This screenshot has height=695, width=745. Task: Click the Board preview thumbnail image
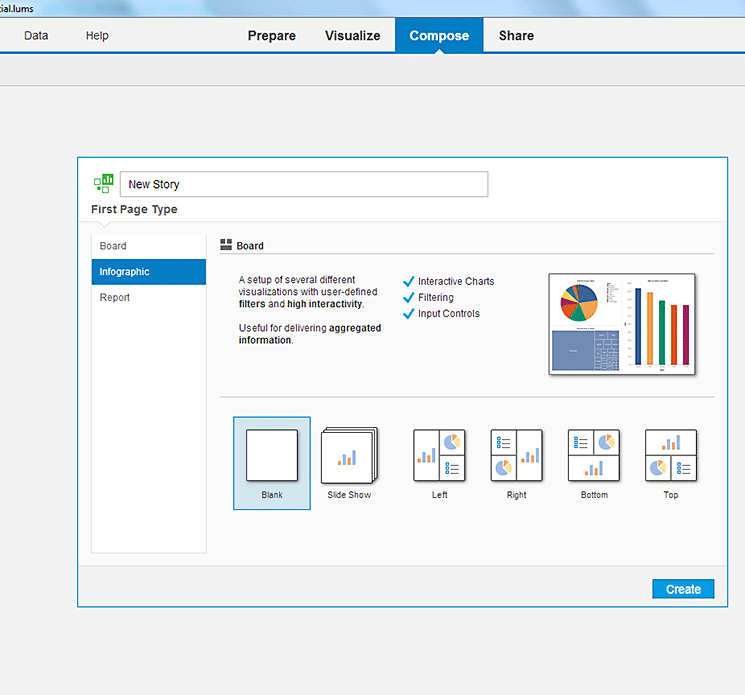(622, 324)
